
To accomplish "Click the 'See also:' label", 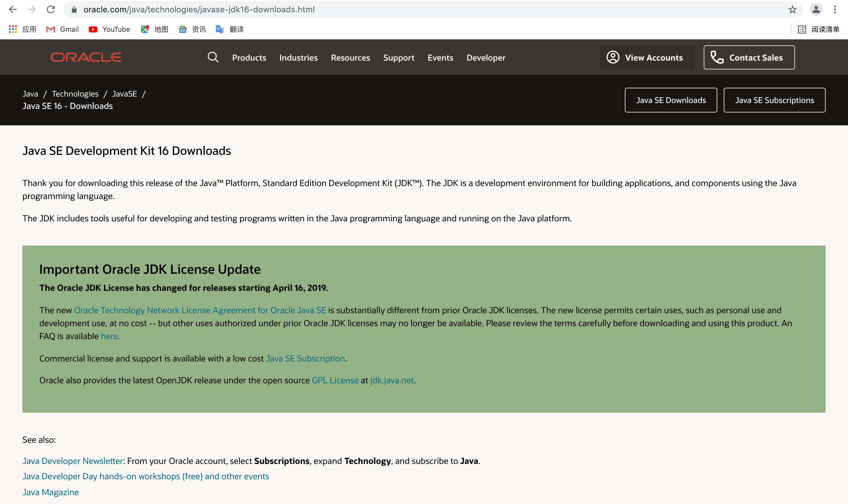I will 39,440.
